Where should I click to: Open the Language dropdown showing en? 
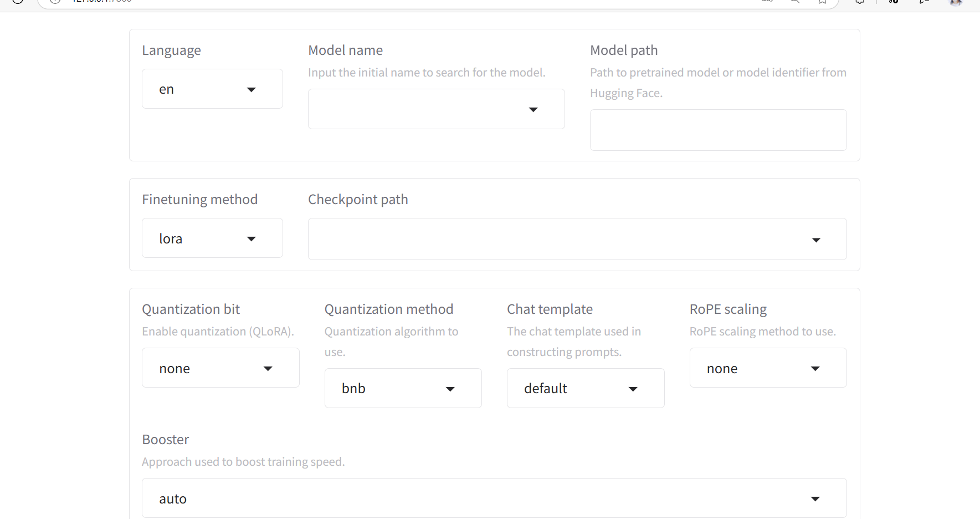pos(212,89)
